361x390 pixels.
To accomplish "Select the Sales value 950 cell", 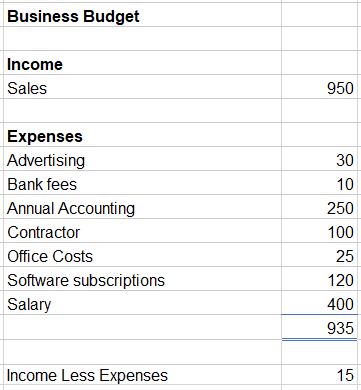I will pyautogui.click(x=319, y=87).
